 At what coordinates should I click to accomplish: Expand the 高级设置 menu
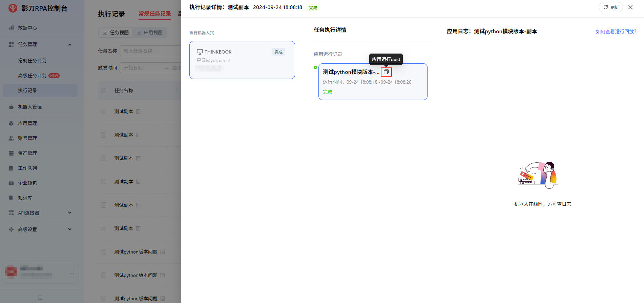pos(70,229)
